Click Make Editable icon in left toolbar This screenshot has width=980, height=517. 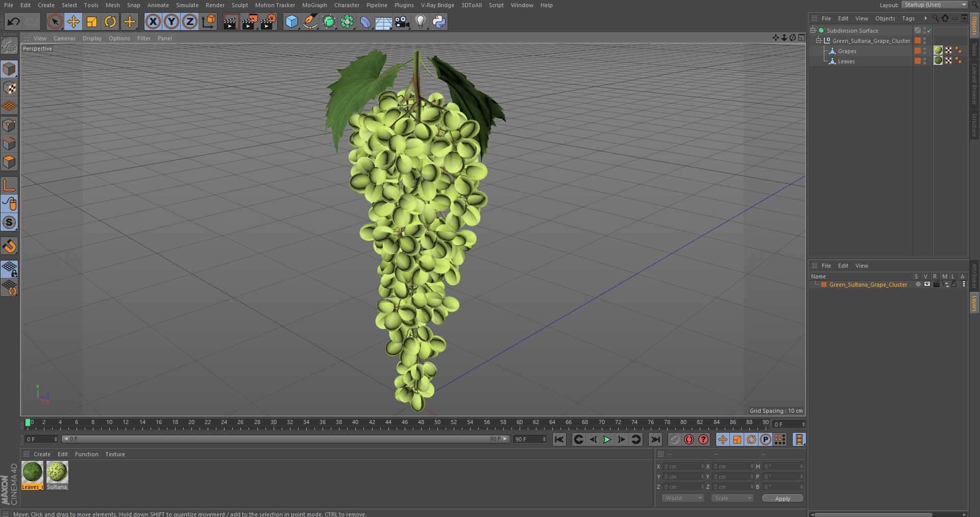click(x=9, y=46)
